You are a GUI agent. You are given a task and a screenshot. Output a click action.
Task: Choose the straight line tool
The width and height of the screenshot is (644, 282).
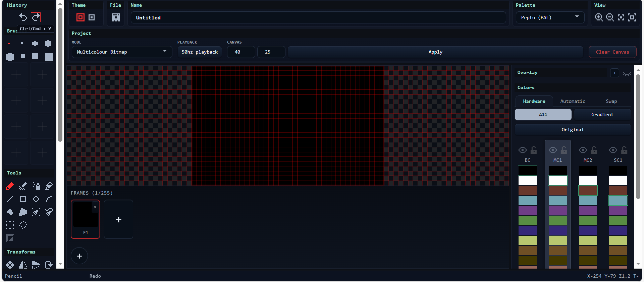(10, 199)
